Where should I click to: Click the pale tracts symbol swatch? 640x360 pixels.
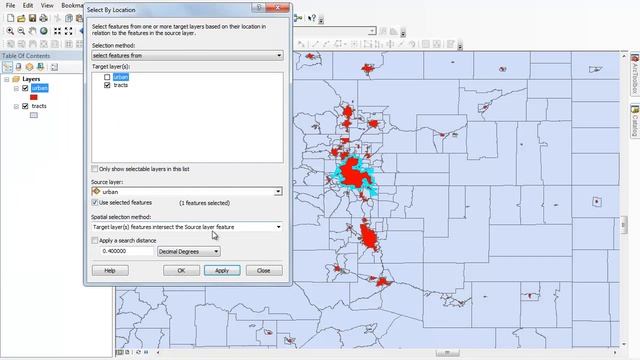click(34, 115)
